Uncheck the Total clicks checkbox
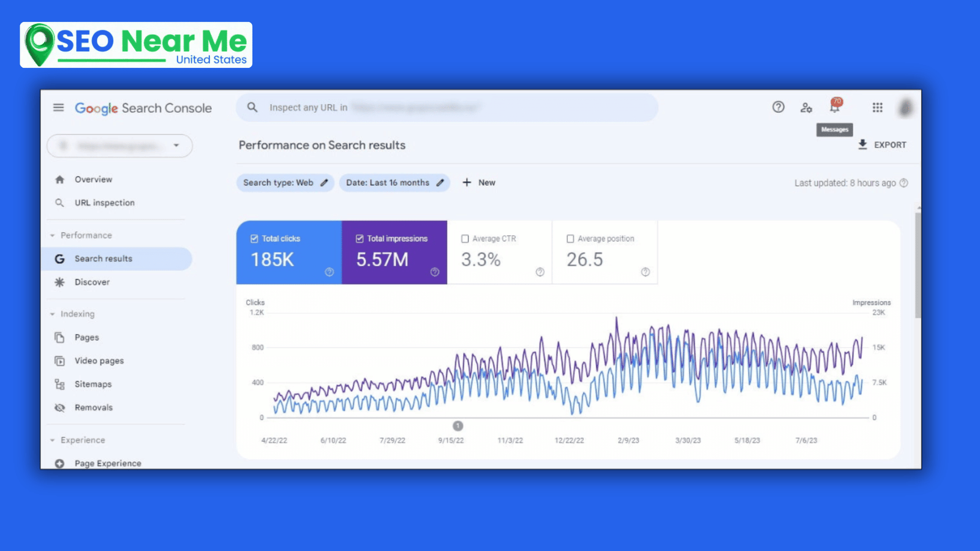 click(x=254, y=239)
